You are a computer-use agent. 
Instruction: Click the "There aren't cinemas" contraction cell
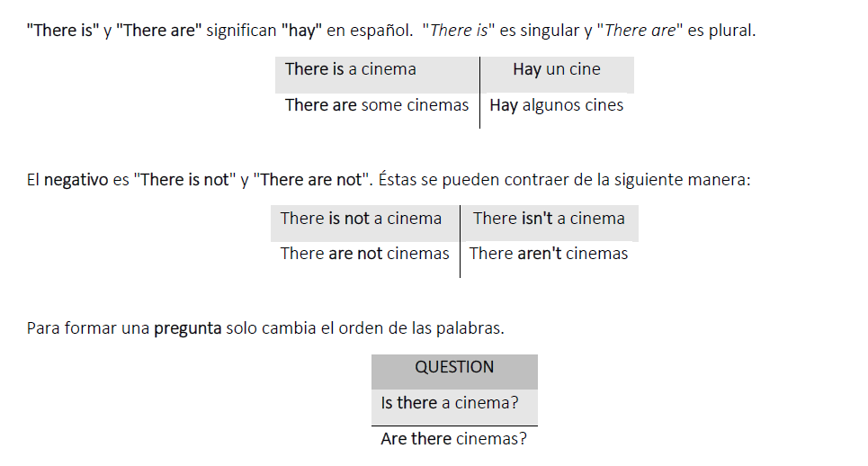pos(549,254)
